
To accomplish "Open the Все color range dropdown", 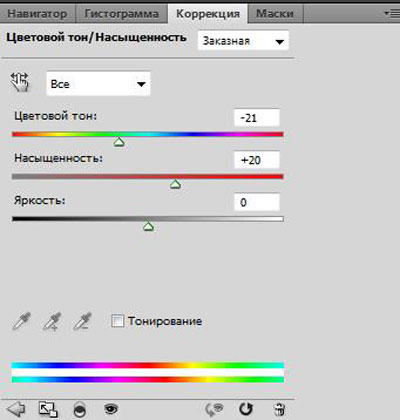I will tap(98, 84).
